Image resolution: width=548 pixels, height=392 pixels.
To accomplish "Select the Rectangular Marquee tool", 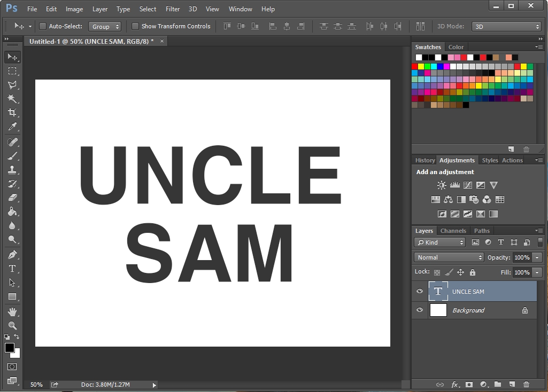I will tap(12, 71).
